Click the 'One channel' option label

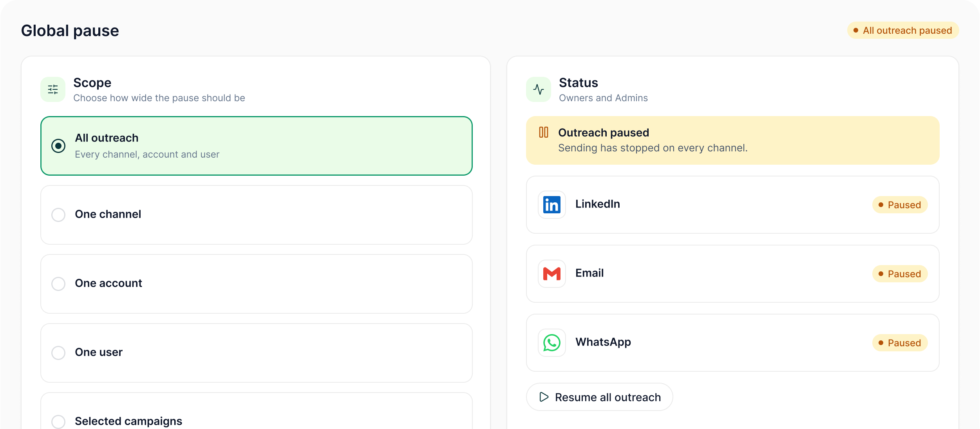108,214
